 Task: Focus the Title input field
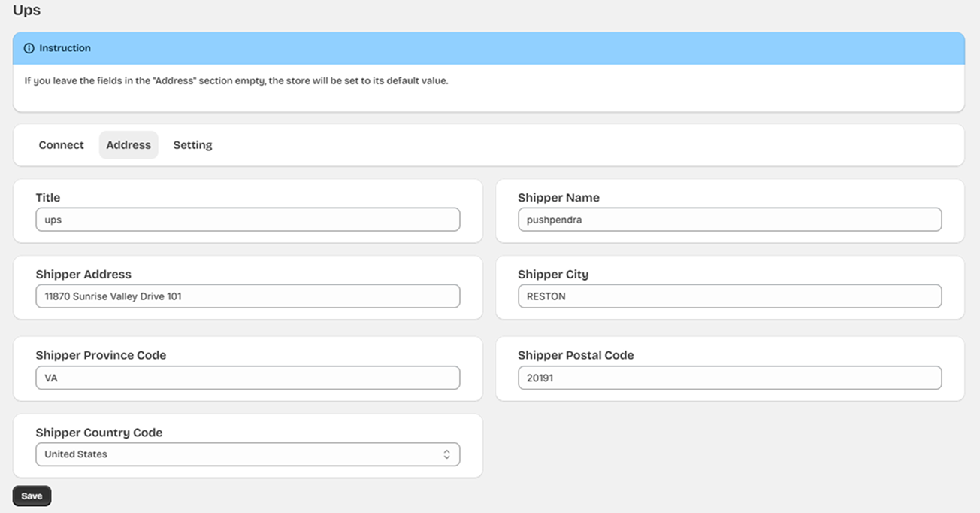coord(247,220)
